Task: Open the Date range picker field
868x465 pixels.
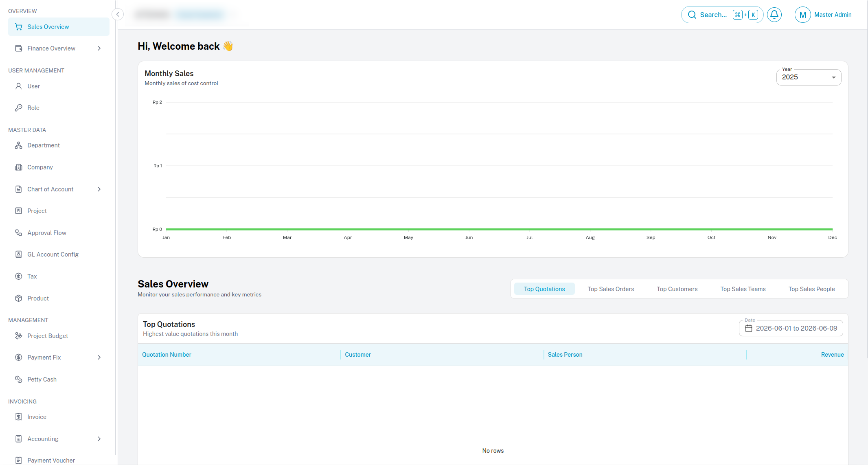Action: [x=791, y=328]
